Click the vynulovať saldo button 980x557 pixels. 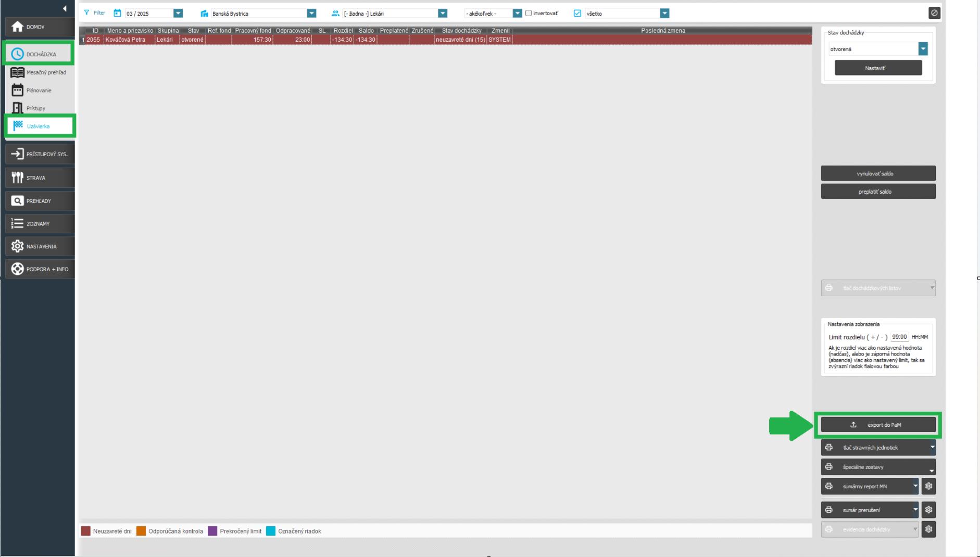click(x=878, y=173)
